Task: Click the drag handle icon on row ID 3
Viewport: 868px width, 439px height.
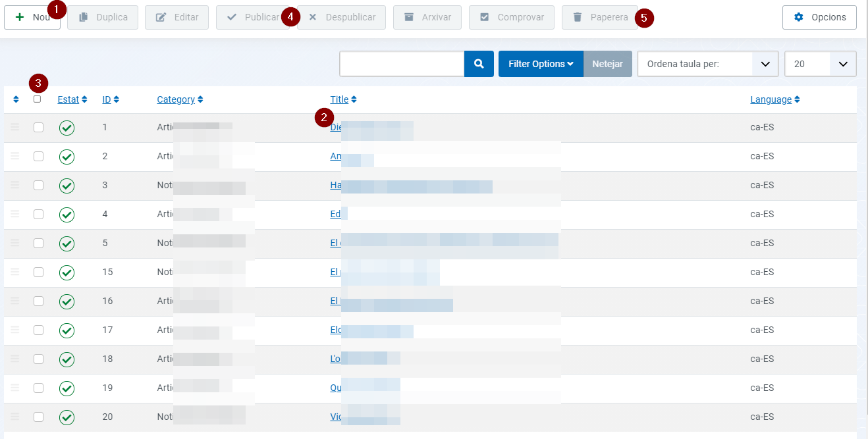Action: point(15,185)
